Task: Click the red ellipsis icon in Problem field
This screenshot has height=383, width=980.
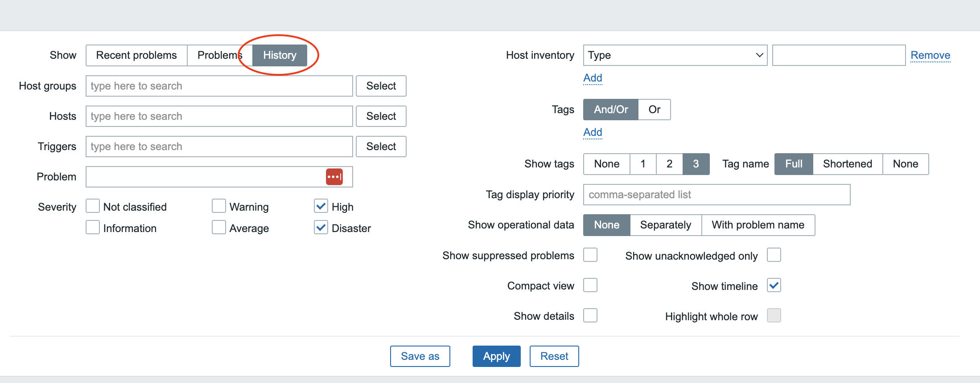Action: click(x=334, y=177)
